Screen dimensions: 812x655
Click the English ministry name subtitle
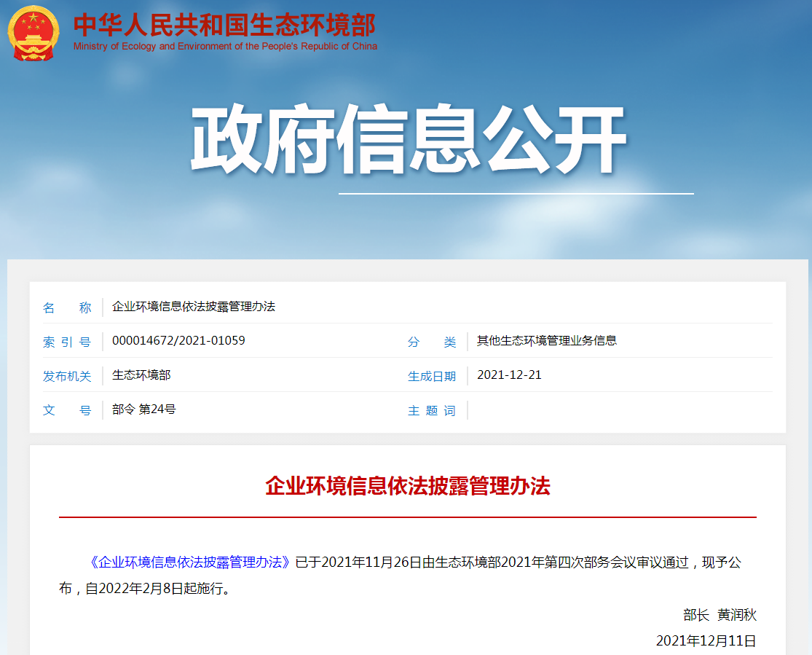click(225, 46)
